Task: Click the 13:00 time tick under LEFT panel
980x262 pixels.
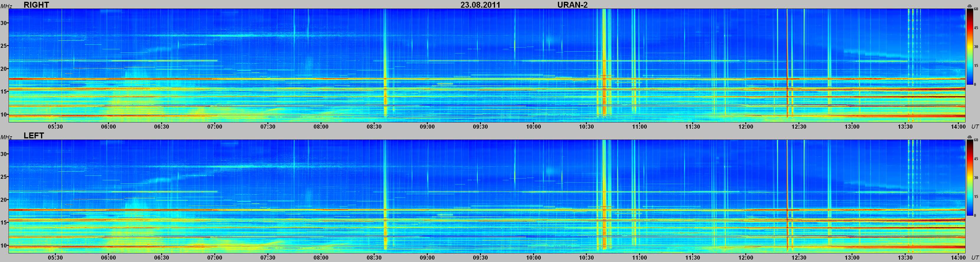Action: click(852, 258)
